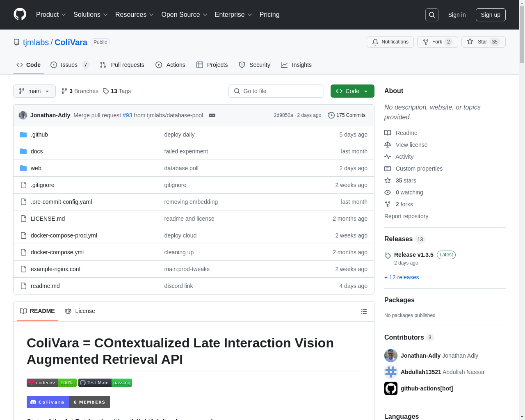Click Jonathan-Adly's avatar in the commit row
This screenshot has height=420, width=525.
click(23, 115)
